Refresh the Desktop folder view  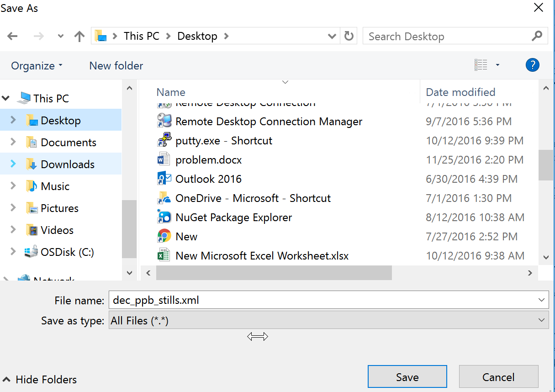349,36
